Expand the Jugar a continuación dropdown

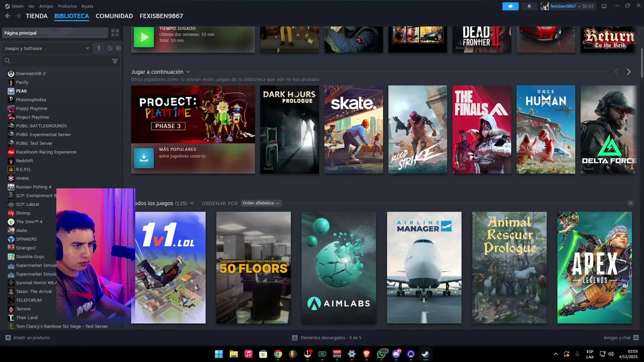click(188, 72)
